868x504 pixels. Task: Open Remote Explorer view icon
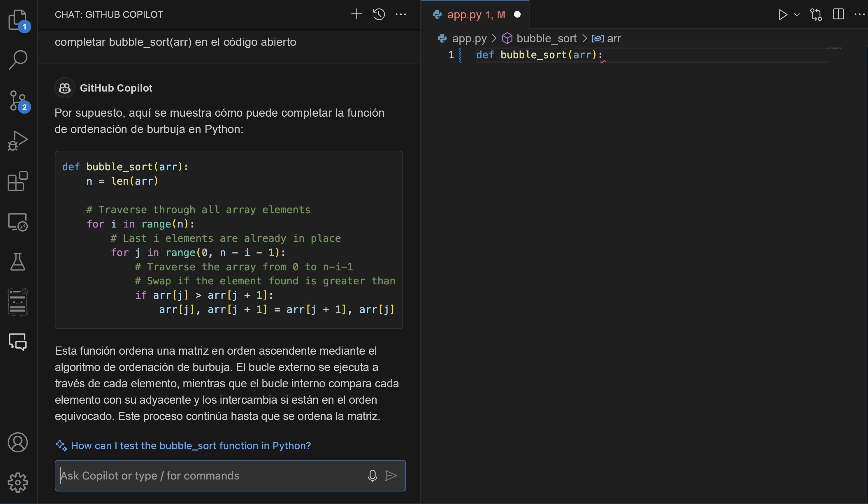[17, 222]
